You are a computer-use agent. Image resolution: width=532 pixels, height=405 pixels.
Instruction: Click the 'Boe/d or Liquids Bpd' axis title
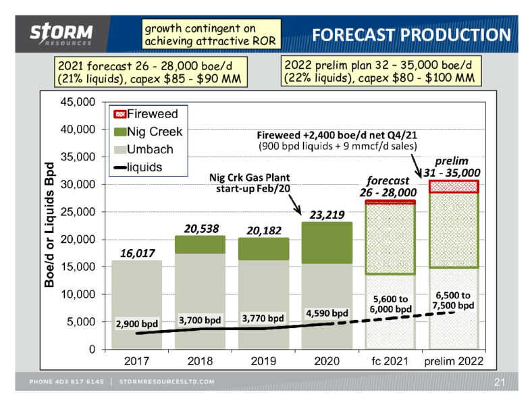(49, 225)
